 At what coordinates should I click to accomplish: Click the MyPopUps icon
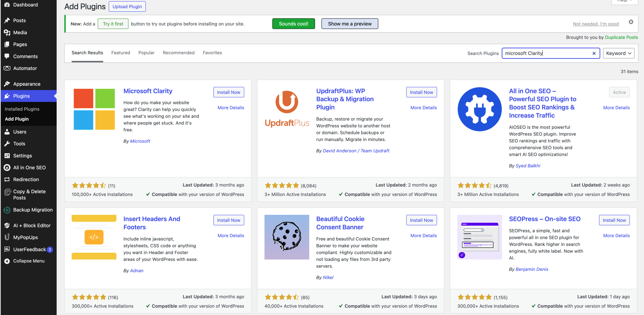(x=8, y=237)
